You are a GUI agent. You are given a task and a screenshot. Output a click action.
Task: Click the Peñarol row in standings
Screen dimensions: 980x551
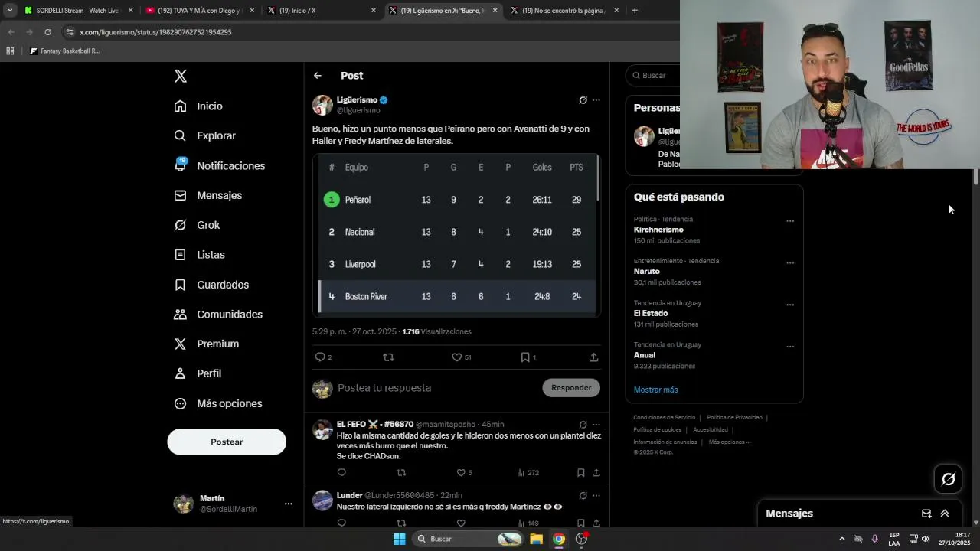point(457,200)
